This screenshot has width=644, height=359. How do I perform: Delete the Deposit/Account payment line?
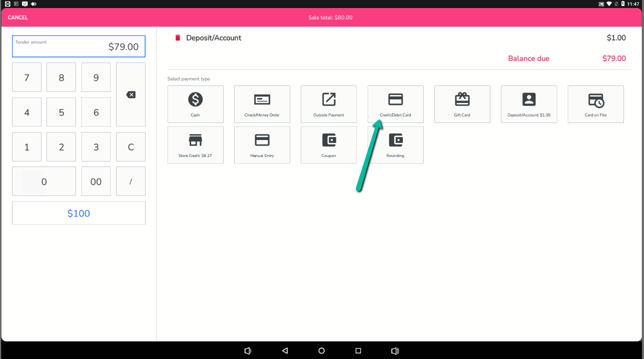[x=178, y=38]
